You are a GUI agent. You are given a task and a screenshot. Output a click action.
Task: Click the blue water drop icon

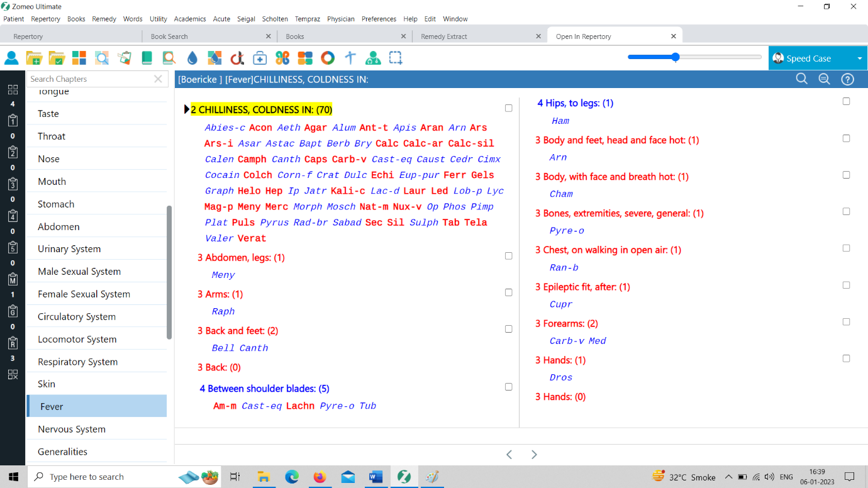coord(192,58)
